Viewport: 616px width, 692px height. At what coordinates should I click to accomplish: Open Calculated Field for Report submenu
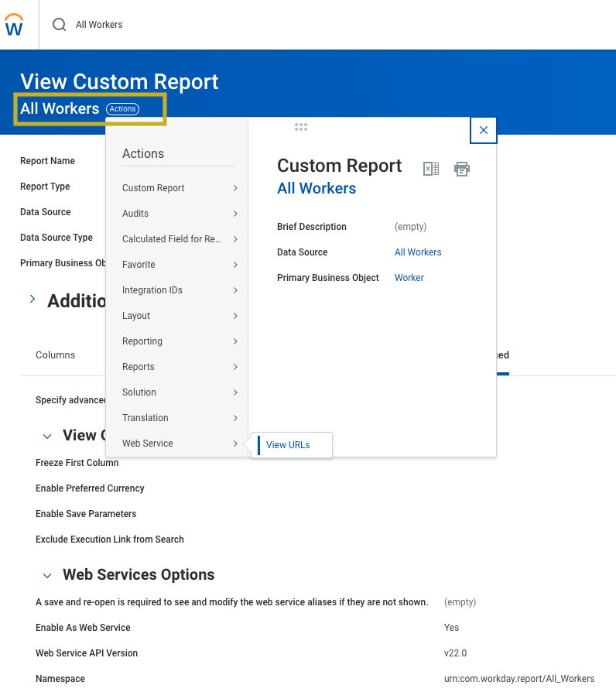(x=180, y=239)
